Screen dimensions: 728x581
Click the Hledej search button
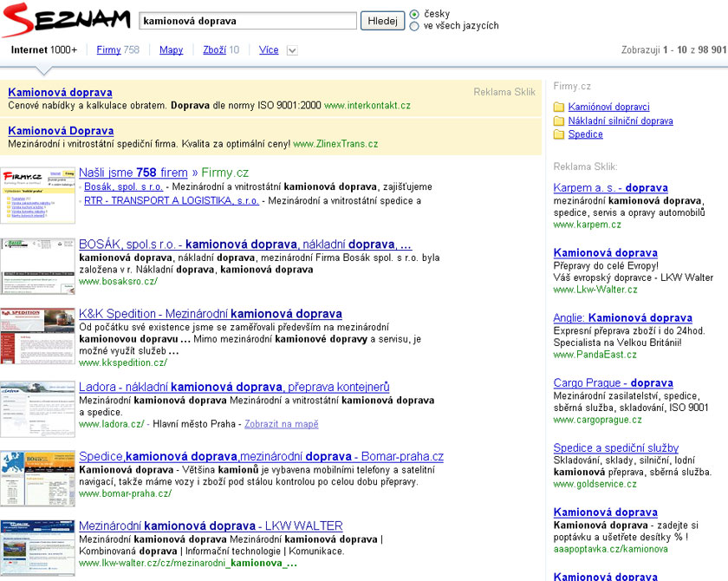coord(382,21)
